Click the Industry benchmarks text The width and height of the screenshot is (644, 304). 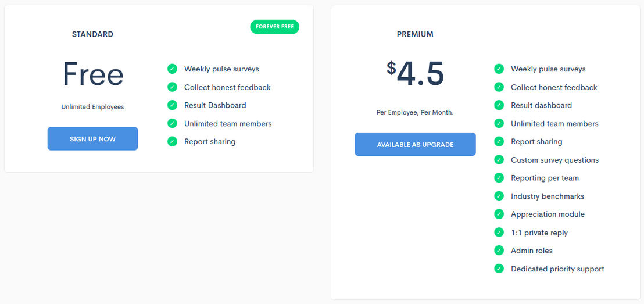click(x=548, y=196)
